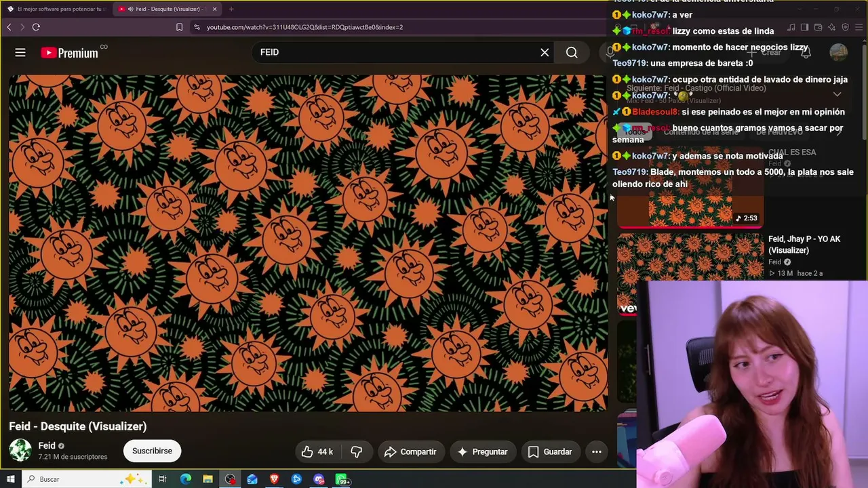Open Feid channel avatar
The height and width of the screenshot is (488, 868).
click(x=20, y=451)
